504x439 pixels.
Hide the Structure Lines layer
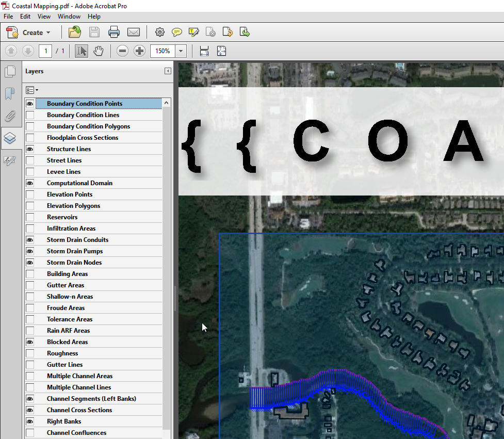[x=30, y=149]
